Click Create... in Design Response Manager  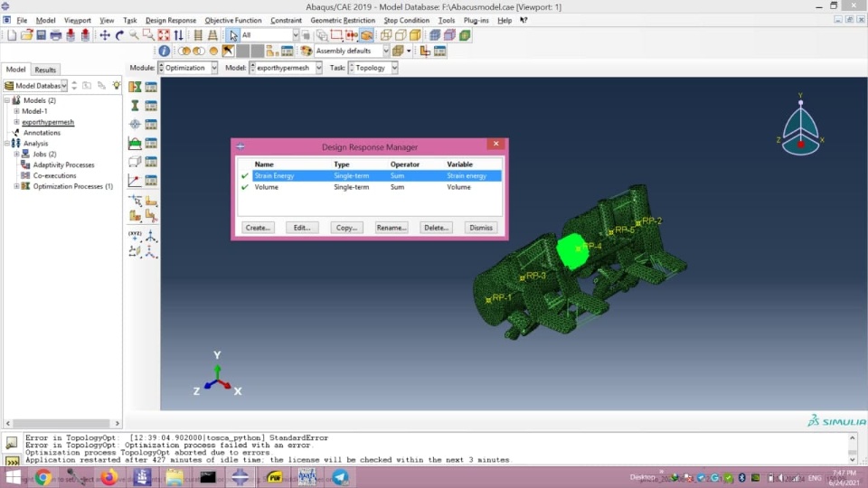tap(258, 228)
